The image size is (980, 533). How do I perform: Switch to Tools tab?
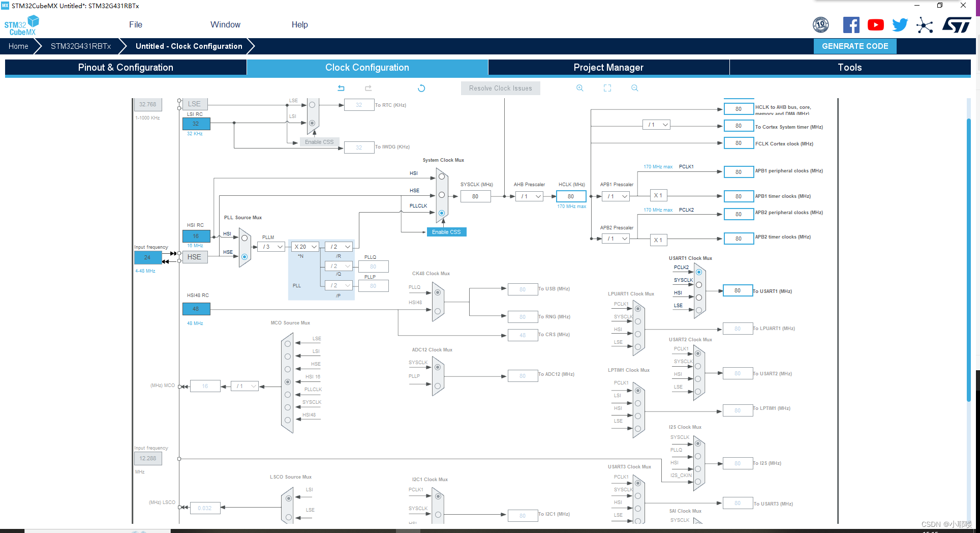coord(850,68)
